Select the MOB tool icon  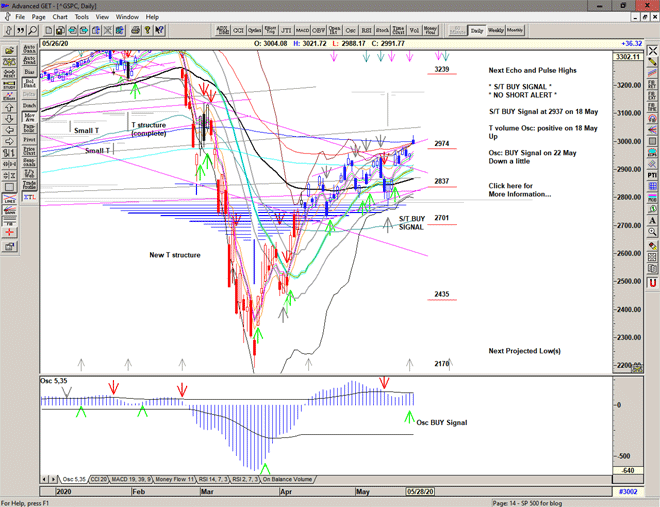[x=652, y=198]
